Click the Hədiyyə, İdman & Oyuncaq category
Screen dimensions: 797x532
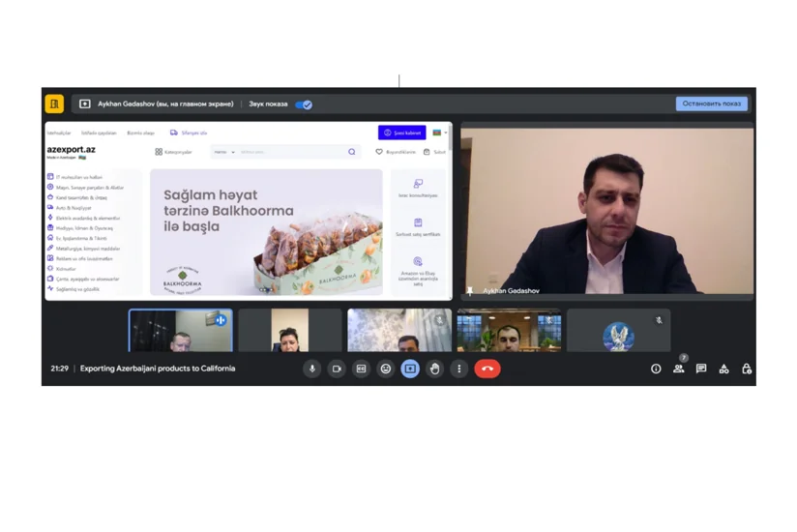point(80,228)
